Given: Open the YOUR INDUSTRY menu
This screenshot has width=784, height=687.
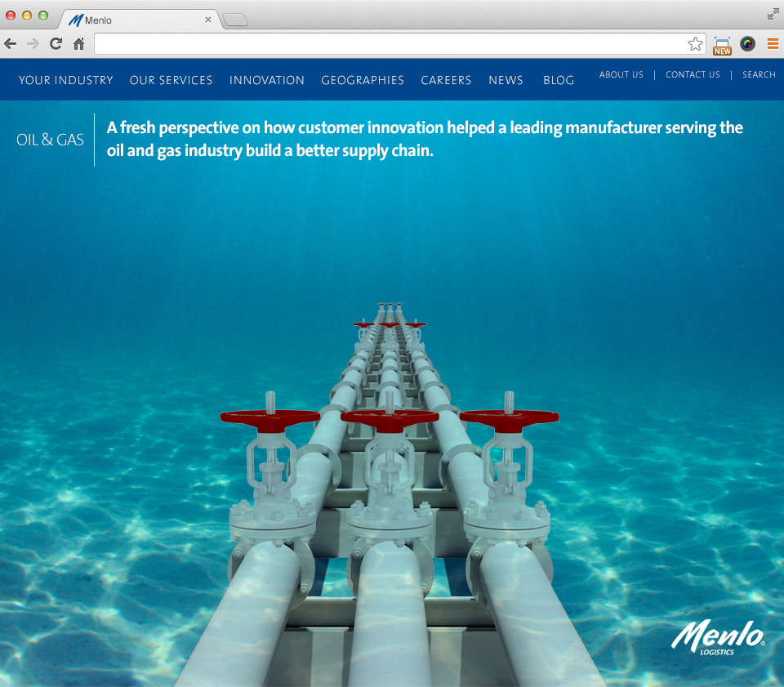Looking at the screenshot, I should pyautogui.click(x=66, y=80).
